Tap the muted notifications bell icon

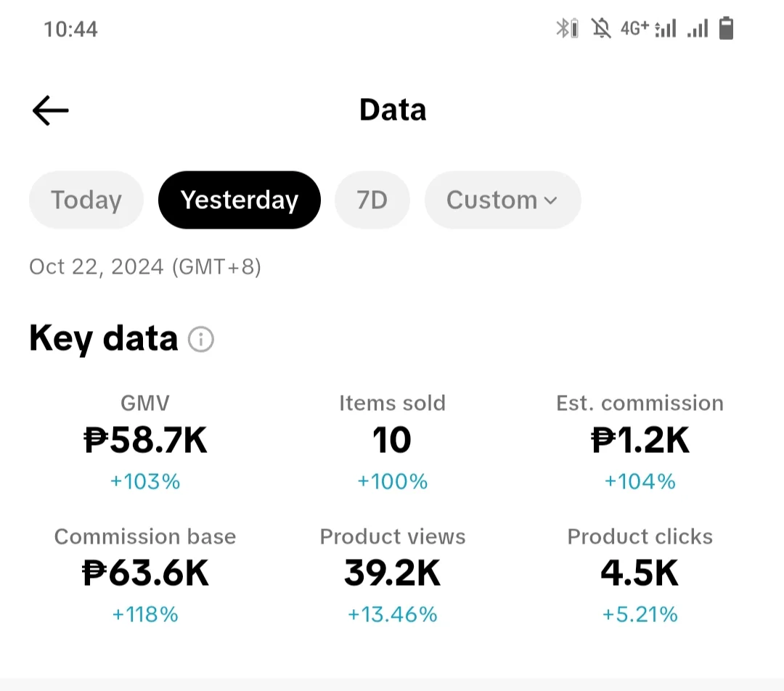[x=601, y=28]
